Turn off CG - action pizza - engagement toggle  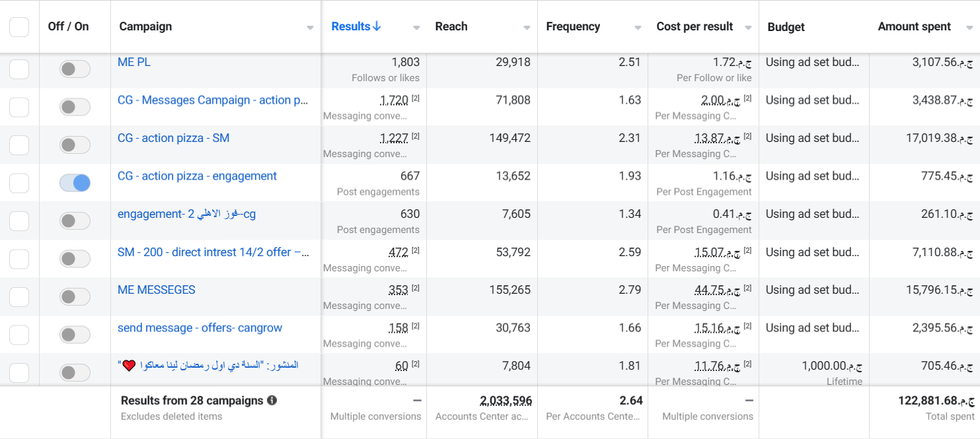pos(75,184)
